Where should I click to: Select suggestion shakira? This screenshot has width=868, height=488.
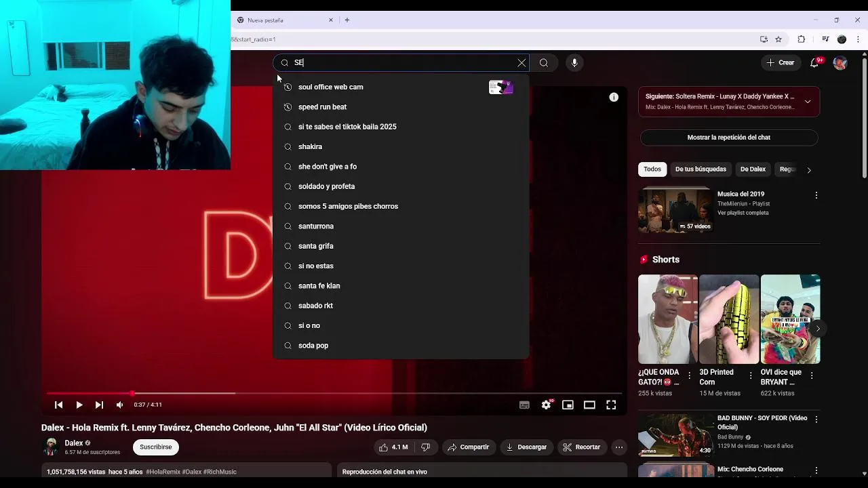401,146
